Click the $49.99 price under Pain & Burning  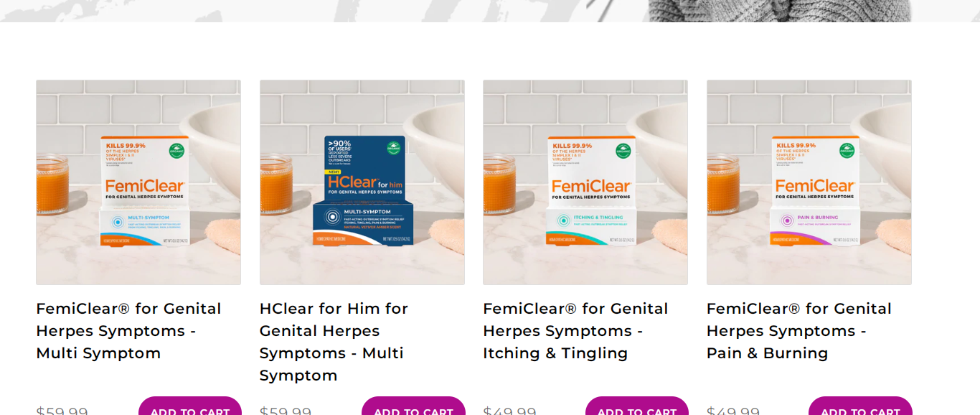tap(733, 411)
